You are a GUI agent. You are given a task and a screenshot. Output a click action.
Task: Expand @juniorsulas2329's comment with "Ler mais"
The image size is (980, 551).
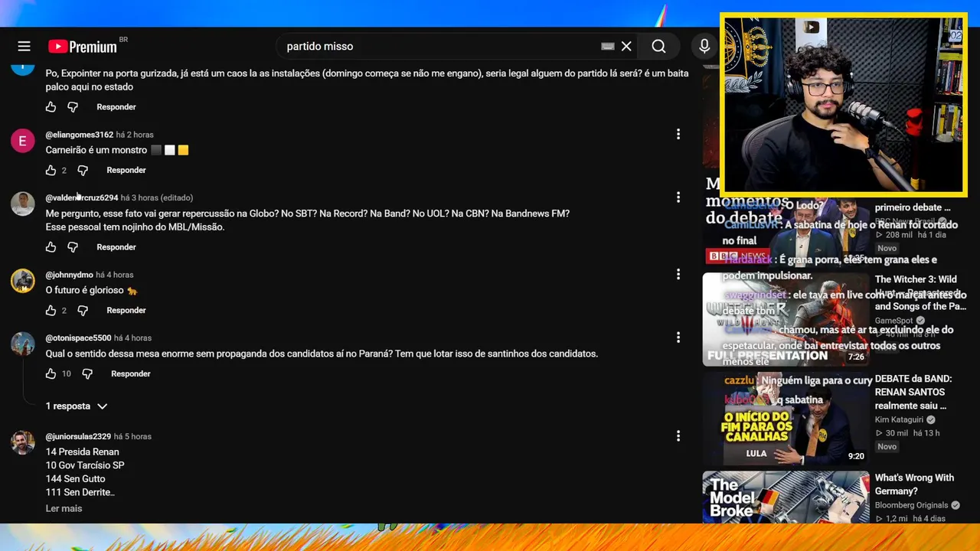(64, 509)
